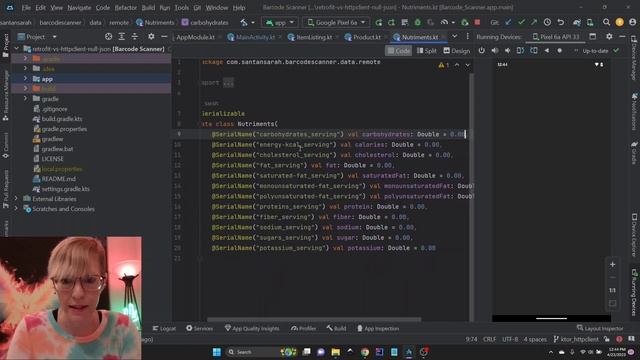The width and height of the screenshot is (640, 360).
Task: Open the File menu
Action: 26,7
